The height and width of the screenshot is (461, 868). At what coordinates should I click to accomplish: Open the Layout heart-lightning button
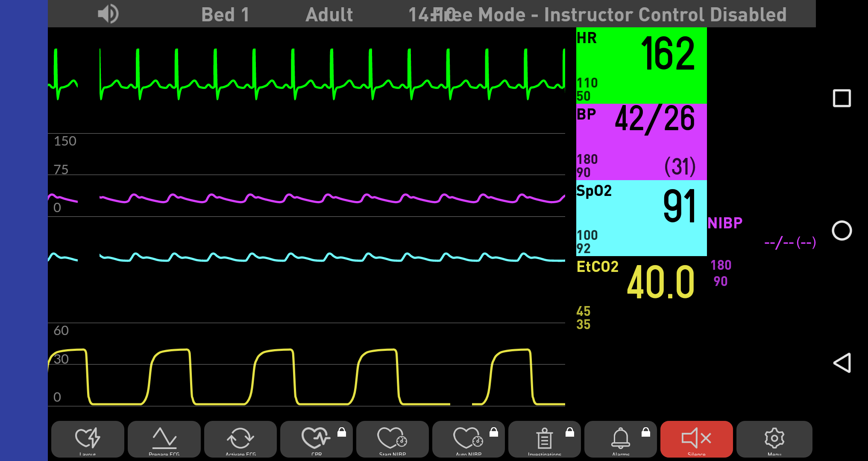[x=88, y=439]
